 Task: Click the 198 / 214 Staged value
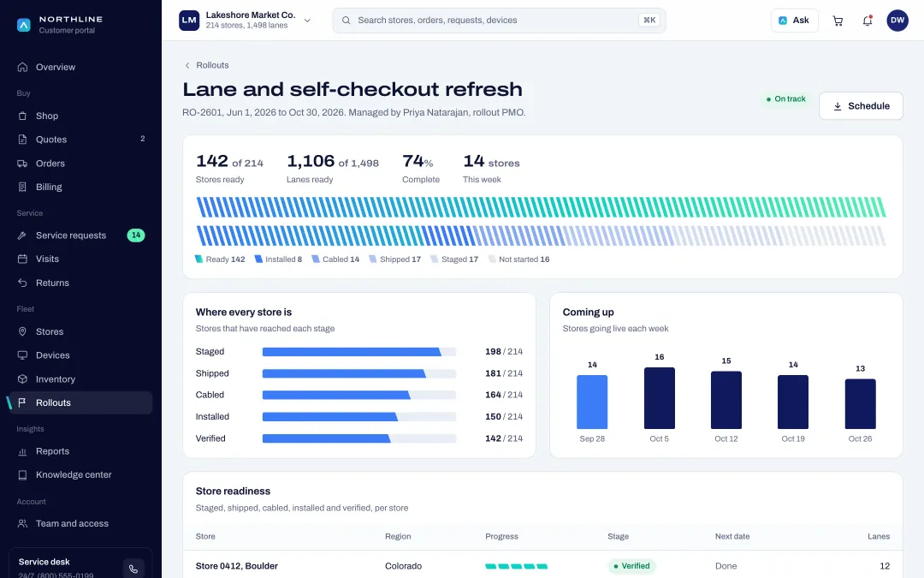coord(504,352)
